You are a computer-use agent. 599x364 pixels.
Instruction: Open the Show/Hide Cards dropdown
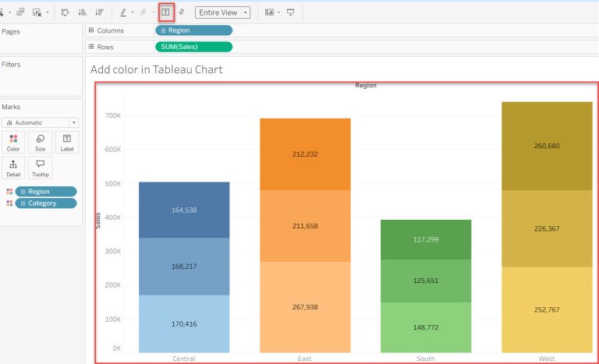tap(271, 12)
